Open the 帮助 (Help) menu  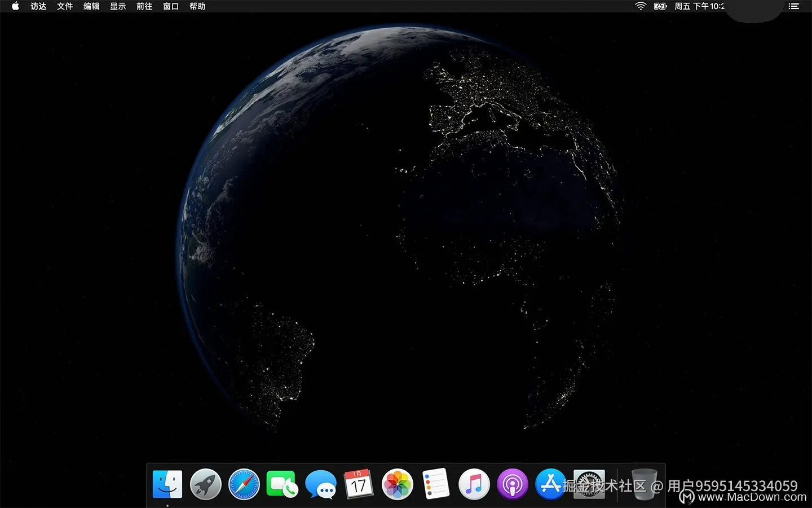197,6
